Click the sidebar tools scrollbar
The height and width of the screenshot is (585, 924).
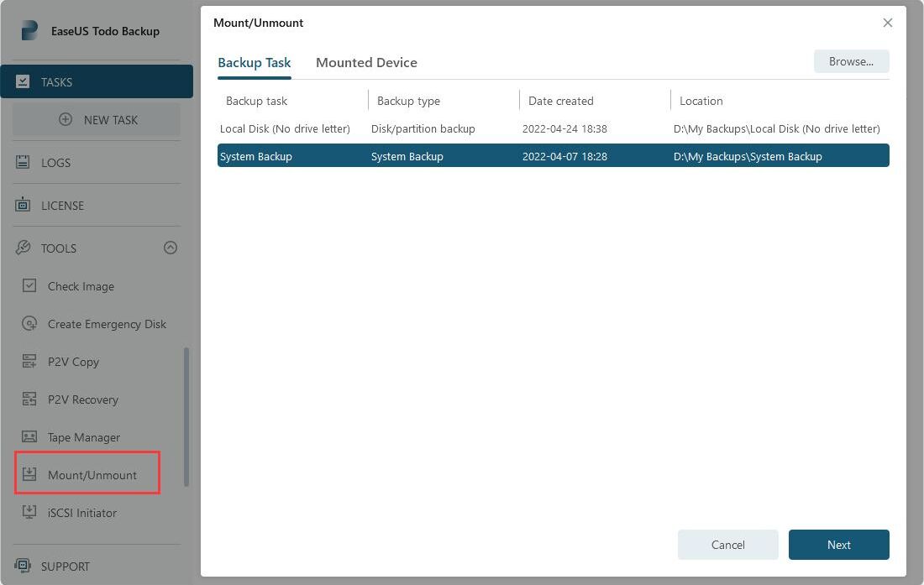[186, 416]
